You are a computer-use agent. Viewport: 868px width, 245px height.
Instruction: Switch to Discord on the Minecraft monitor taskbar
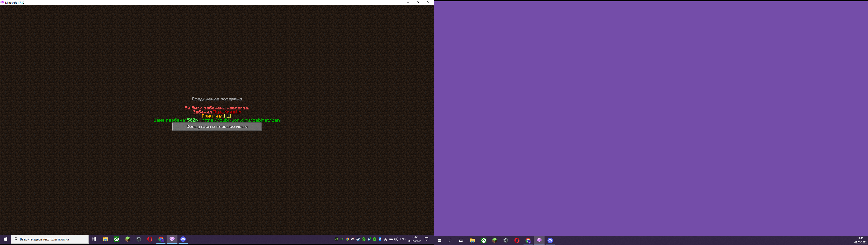click(183, 239)
